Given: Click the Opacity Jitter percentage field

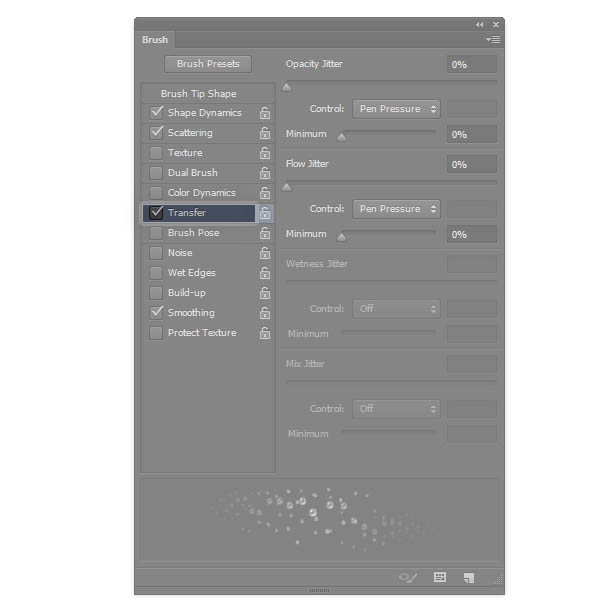Looking at the screenshot, I should click(x=472, y=64).
